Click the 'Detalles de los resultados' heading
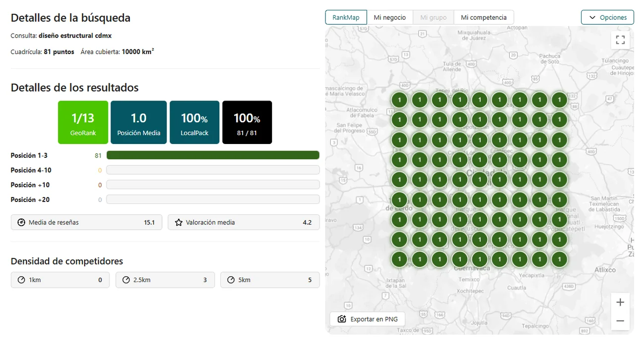Screen dimensions: 644x344 (x=75, y=88)
